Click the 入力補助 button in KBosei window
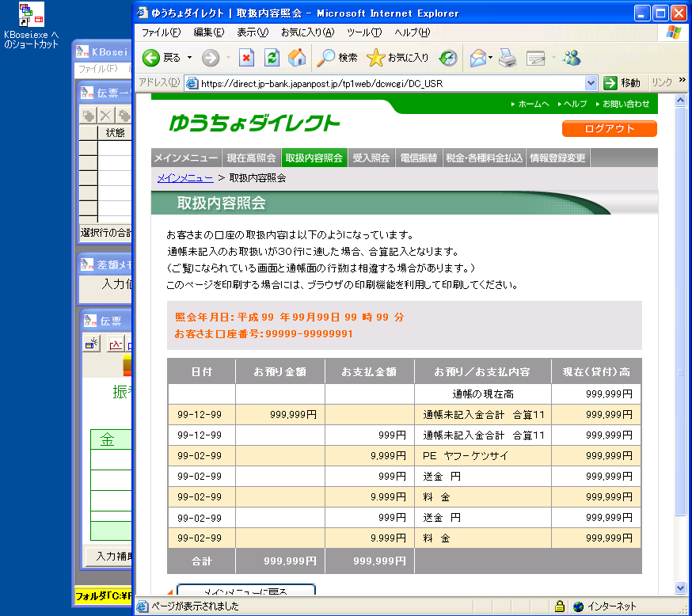 pos(109,556)
